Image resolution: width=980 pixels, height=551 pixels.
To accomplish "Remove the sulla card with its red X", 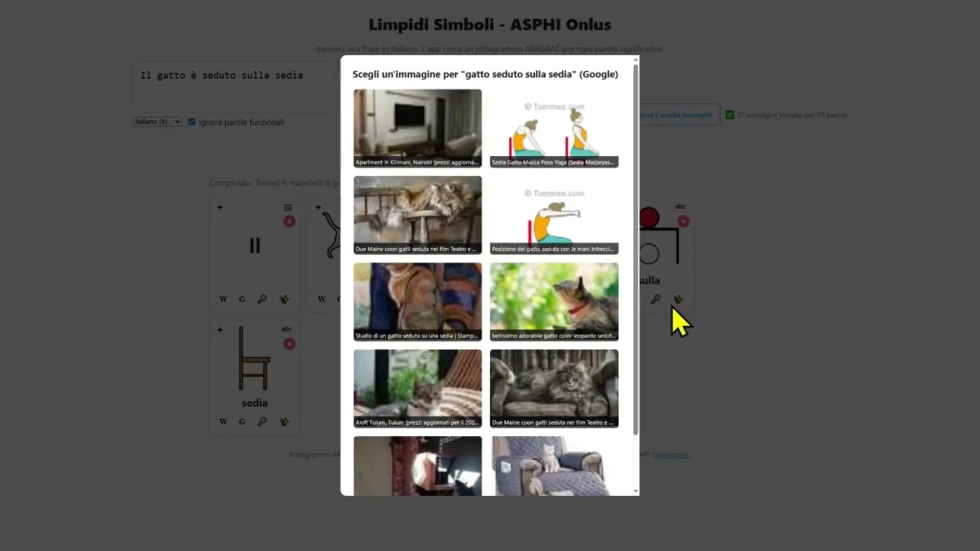I will tap(683, 221).
